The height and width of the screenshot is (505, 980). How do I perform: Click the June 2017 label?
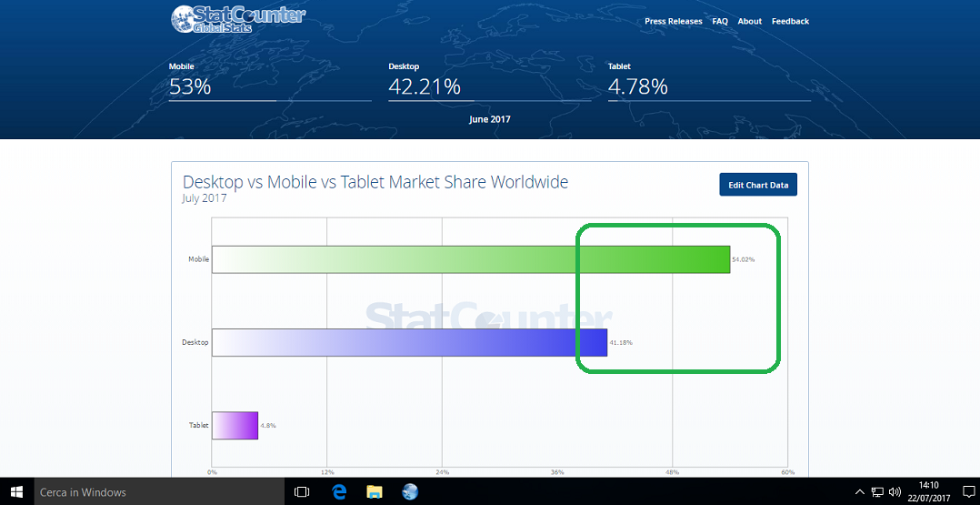tap(490, 119)
